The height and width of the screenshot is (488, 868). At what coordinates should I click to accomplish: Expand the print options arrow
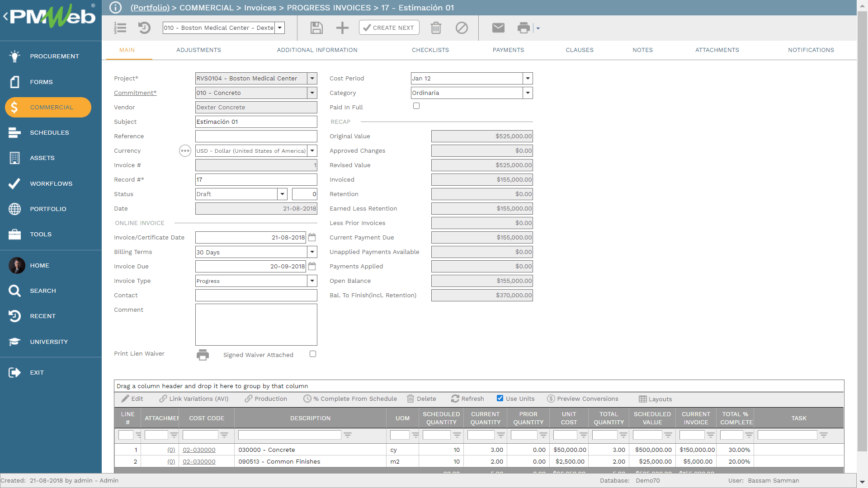tap(538, 28)
